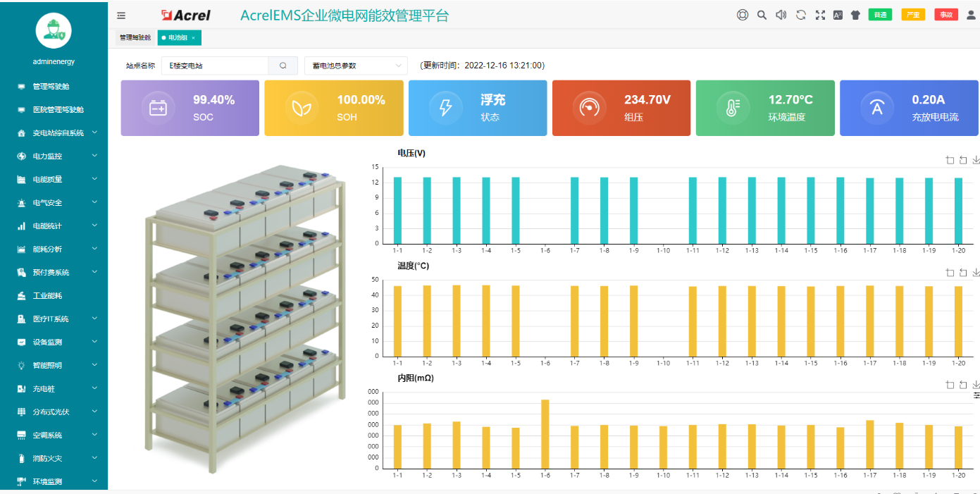Mute alarm sound via speaker icon
This screenshot has width=980, height=494.
(781, 15)
